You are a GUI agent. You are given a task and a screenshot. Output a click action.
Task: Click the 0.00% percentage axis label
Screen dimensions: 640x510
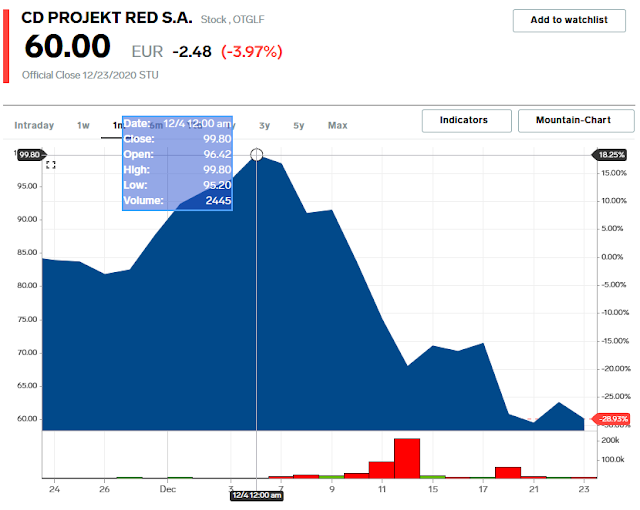coord(612,257)
